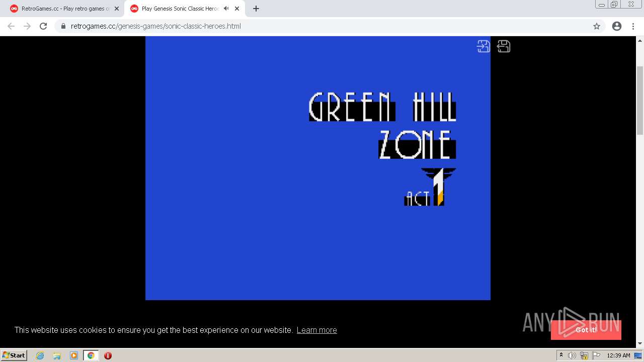
Task: Go forward to the next page
Action: 27,26
